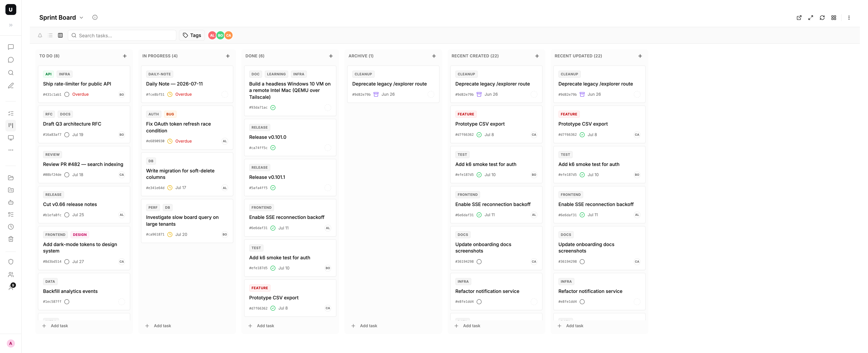Open the folder icon in sidebar
This screenshot has height=353, width=868.
coord(11,178)
